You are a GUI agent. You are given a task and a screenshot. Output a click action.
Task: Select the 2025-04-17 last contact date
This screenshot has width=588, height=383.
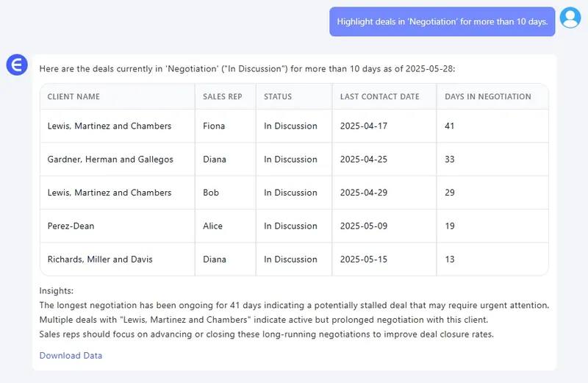click(x=364, y=126)
